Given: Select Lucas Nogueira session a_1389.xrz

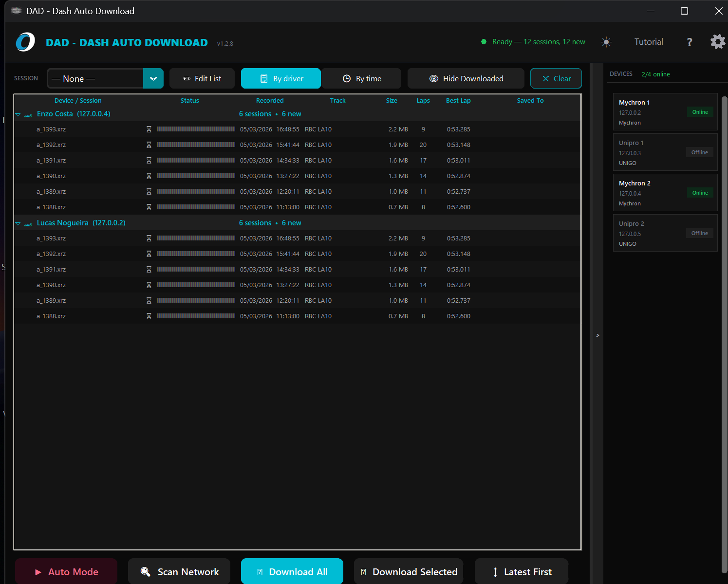Looking at the screenshot, I should pos(297,301).
